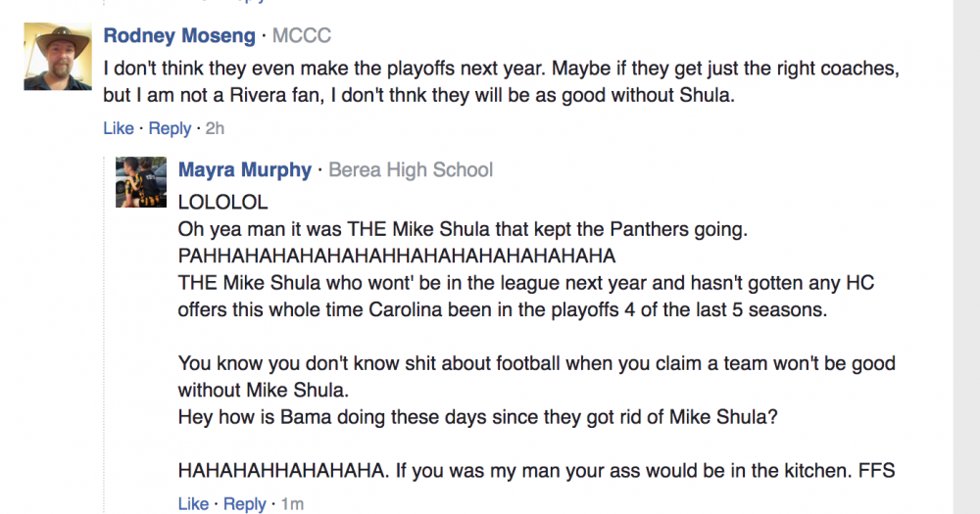This screenshot has width=980, height=514.
Task: Open the 2h timestamp on Rodney's comment
Action: (x=215, y=128)
